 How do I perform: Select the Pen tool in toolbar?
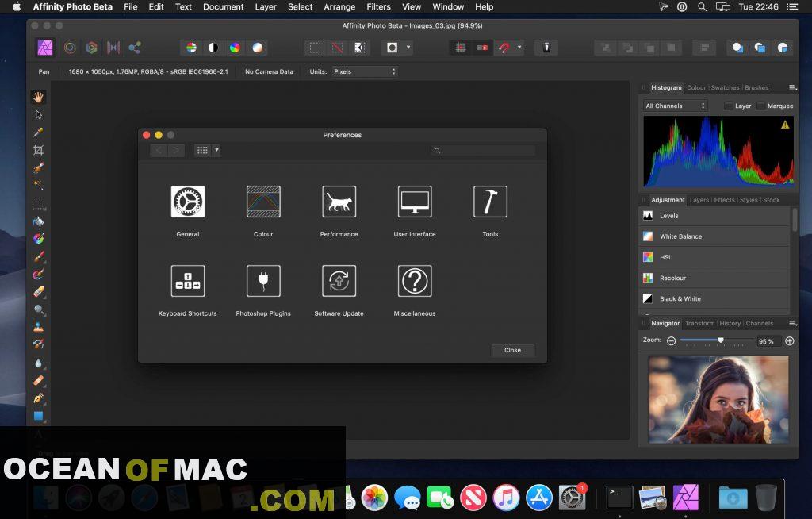38,398
